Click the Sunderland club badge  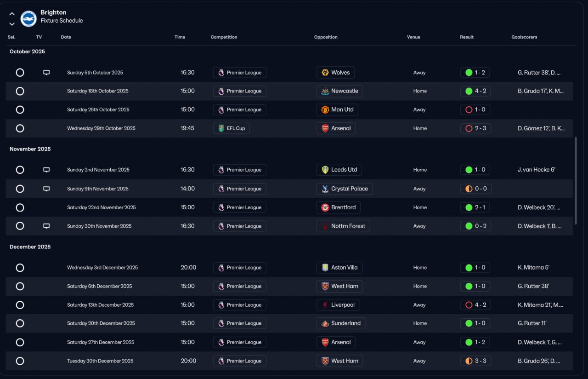(325, 323)
